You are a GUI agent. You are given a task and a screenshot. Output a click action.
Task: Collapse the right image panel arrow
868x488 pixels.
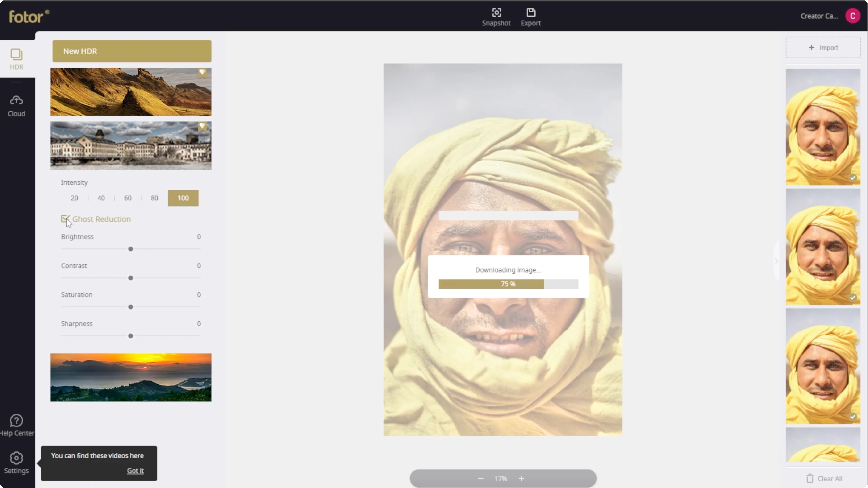click(776, 261)
